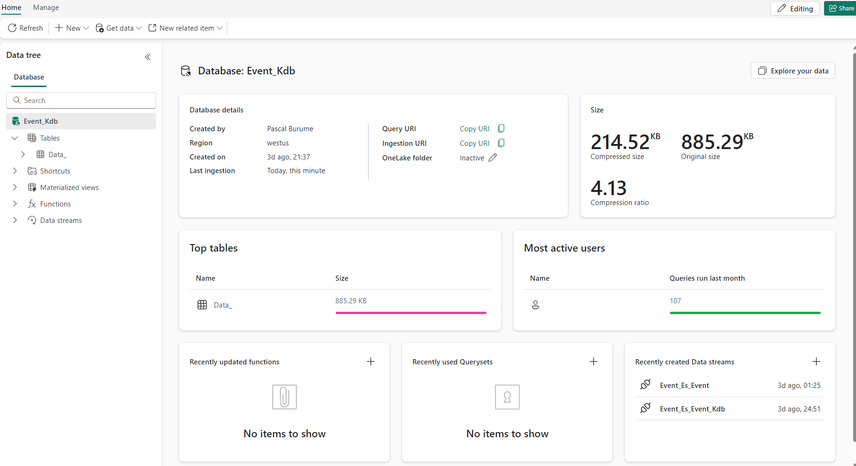
Task: Expand the Functions tree node
Action: [15, 204]
